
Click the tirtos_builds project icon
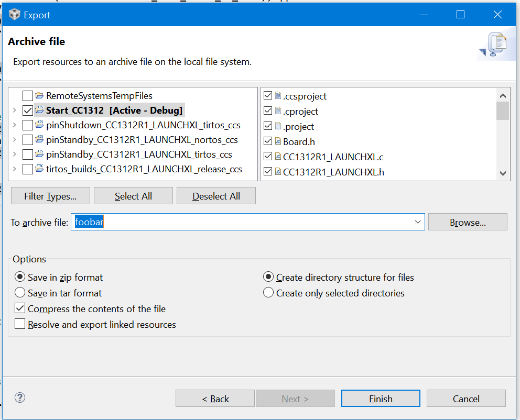click(x=39, y=169)
